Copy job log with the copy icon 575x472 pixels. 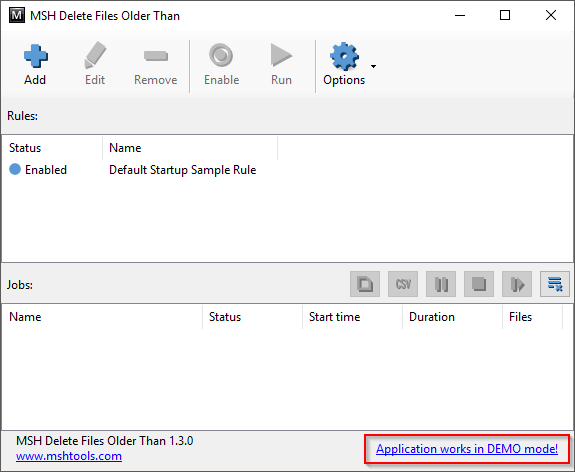pyautogui.click(x=365, y=284)
